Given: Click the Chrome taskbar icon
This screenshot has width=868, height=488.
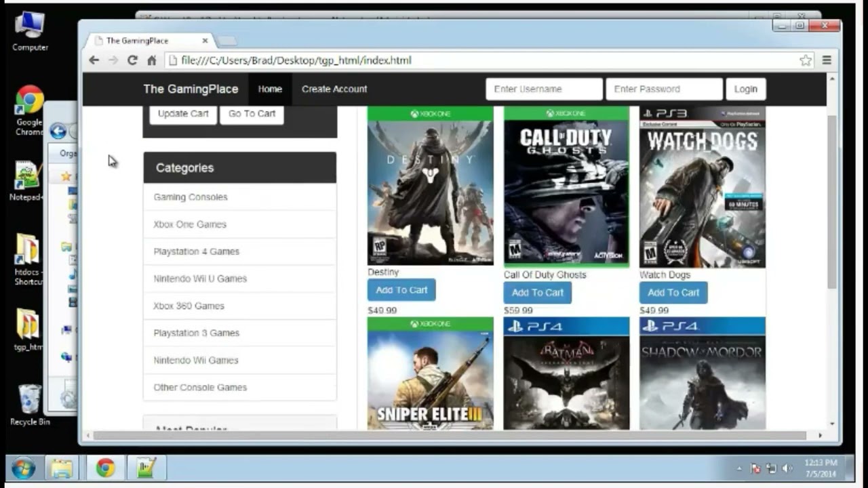Looking at the screenshot, I should coord(105,468).
